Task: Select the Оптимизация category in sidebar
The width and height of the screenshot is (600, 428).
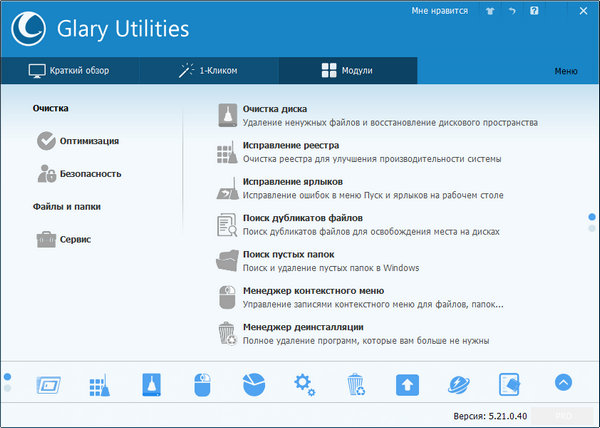Action: point(88,141)
